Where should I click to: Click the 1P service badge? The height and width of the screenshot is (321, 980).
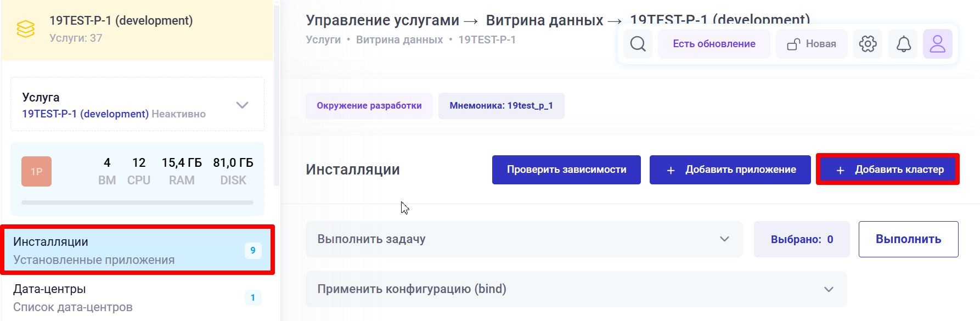(x=36, y=171)
